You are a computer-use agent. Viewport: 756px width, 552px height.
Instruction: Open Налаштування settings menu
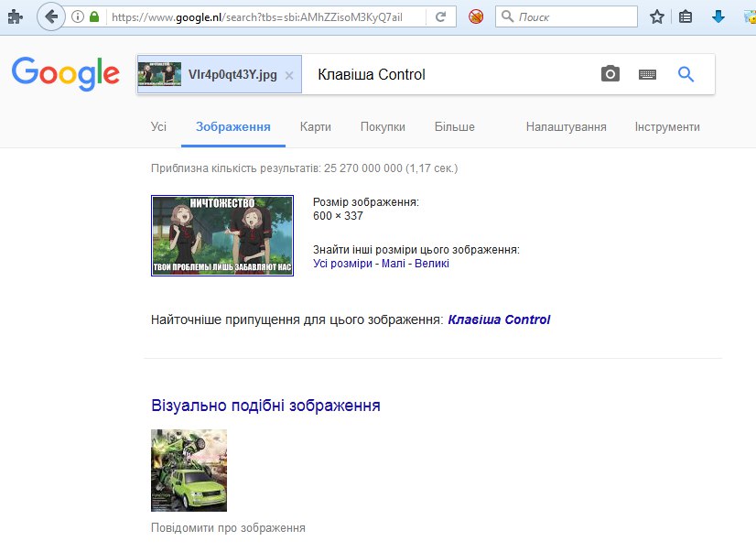tap(566, 127)
